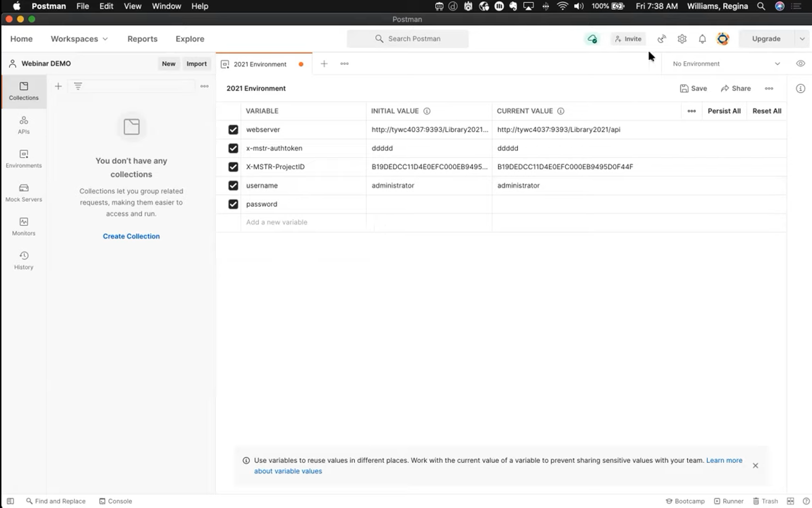This screenshot has height=508, width=812.
Task: Uncheck the x-mstr-authtoken variable checkbox
Action: point(233,148)
